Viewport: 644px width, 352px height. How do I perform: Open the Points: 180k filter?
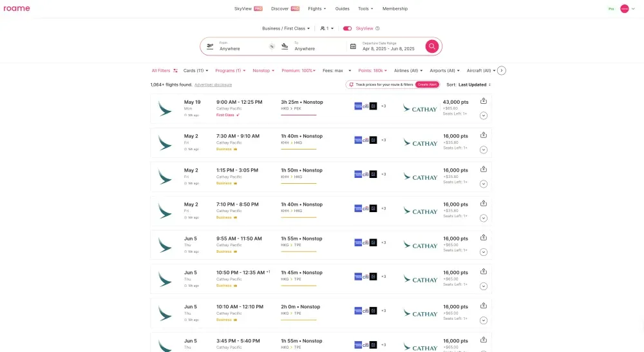(374, 70)
